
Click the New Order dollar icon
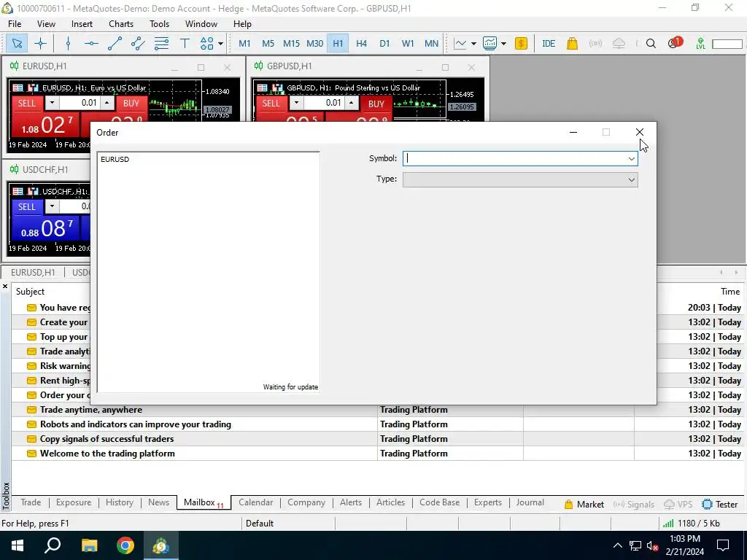coord(521,43)
